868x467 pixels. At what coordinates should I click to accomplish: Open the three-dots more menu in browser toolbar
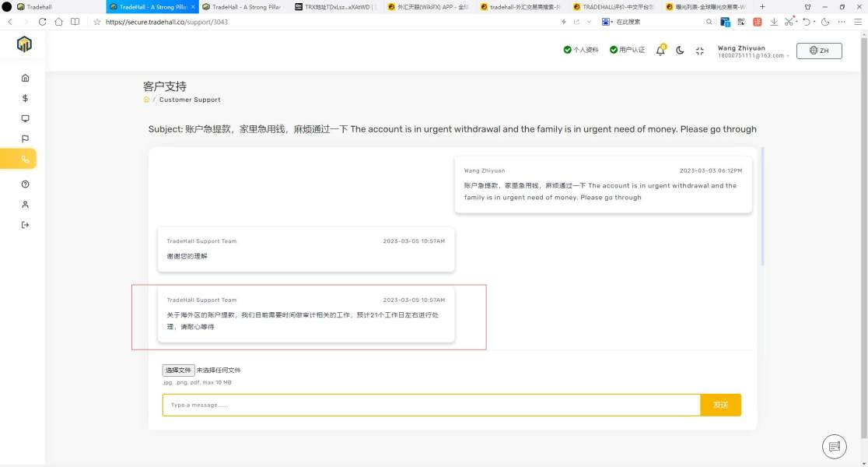(842, 22)
